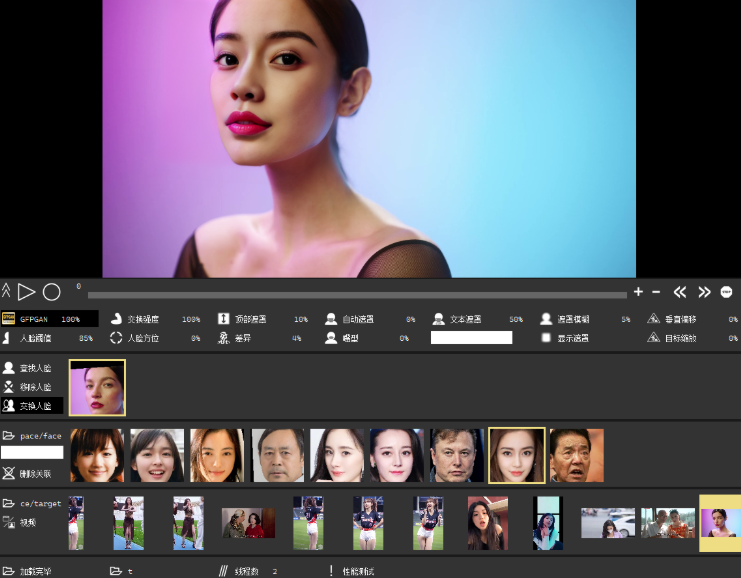Screen dimensions: 741x578
Task: Click the 遮罩模糊 5% value
Action: click(x=626, y=319)
